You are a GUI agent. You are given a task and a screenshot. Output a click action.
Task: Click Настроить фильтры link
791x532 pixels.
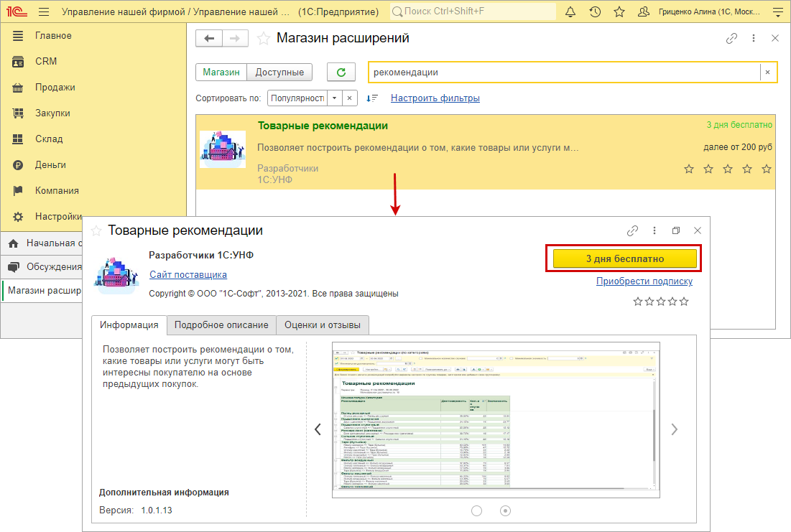point(435,98)
